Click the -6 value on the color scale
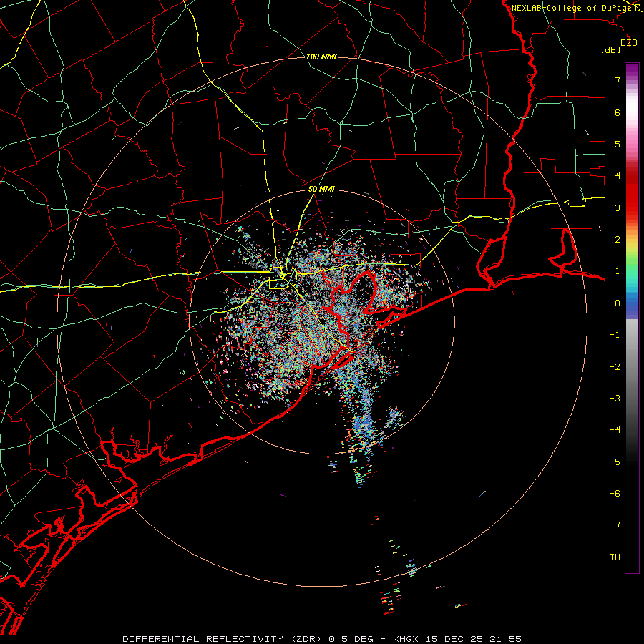 click(x=615, y=494)
